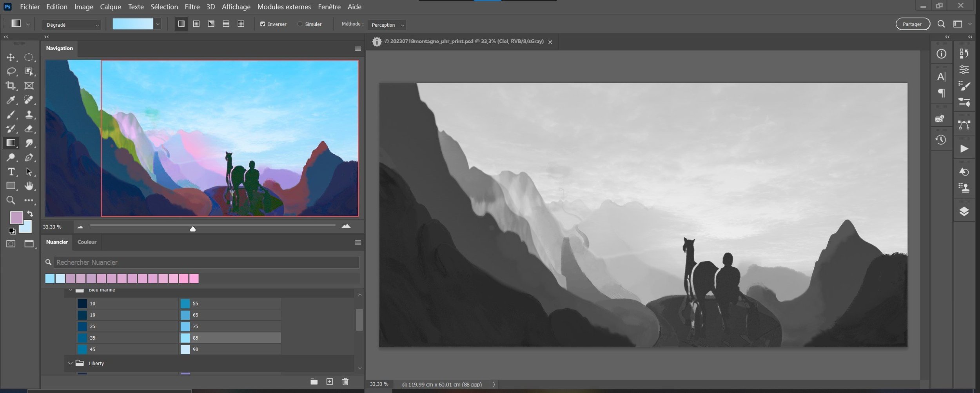This screenshot has width=980, height=393.
Task: Select the Eyedropper tool
Action: tap(11, 100)
